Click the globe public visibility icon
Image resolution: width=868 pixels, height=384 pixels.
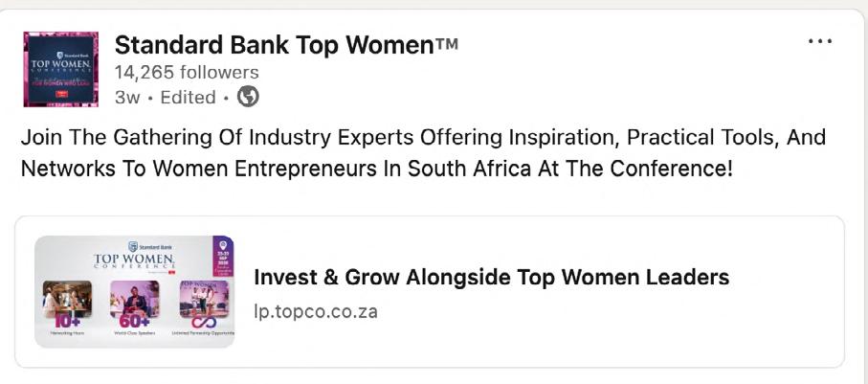pyautogui.click(x=248, y=97)
